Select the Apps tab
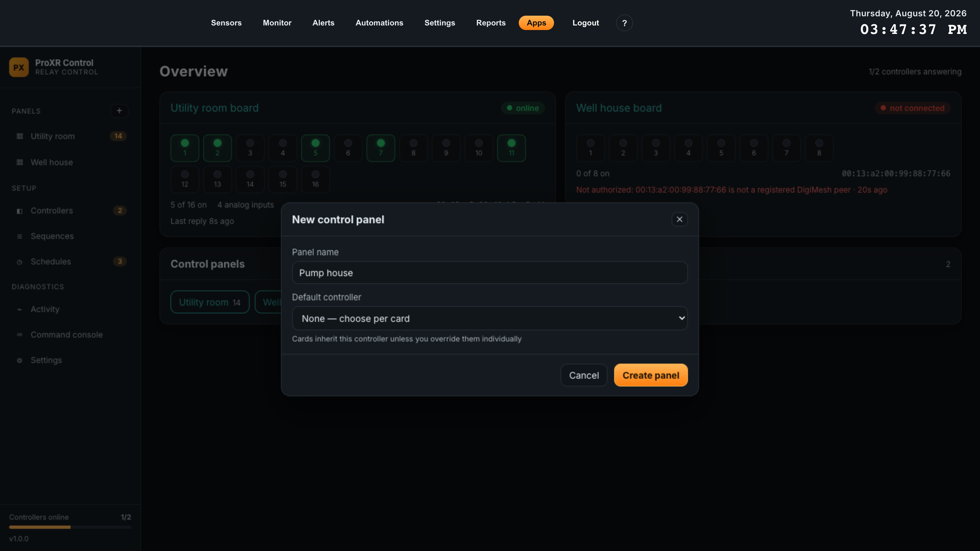 point(536,23)
